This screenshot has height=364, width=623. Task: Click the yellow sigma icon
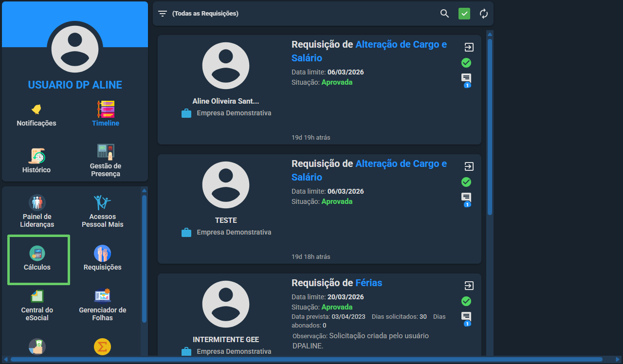(103, 347)
